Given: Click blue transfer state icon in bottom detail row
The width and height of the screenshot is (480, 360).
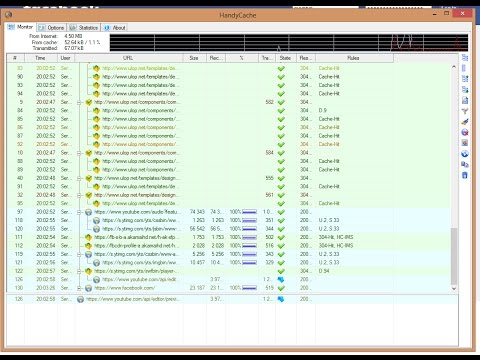Looking at the screenshot, I should [281, 299].
